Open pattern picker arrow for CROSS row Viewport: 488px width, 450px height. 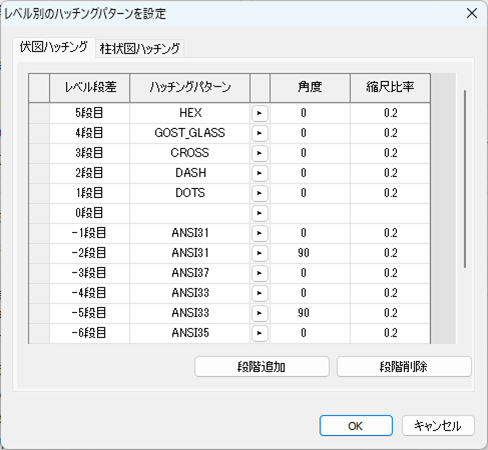(x=260, y=153)
